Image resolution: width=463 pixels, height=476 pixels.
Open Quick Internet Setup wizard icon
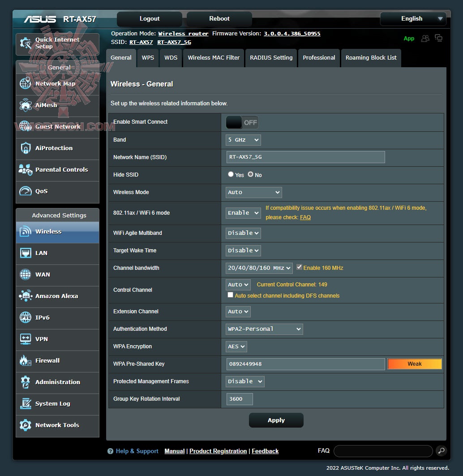[x=26, y=43]
